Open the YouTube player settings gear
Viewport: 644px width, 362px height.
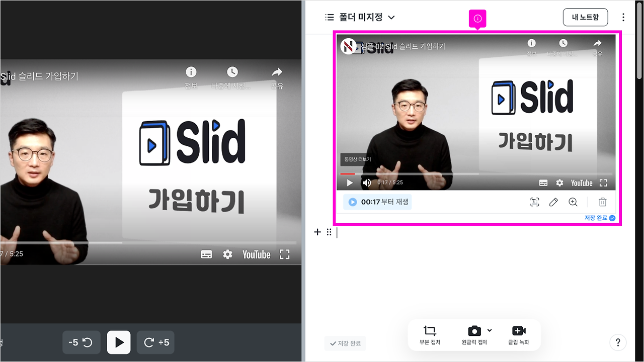click(559, 183)
